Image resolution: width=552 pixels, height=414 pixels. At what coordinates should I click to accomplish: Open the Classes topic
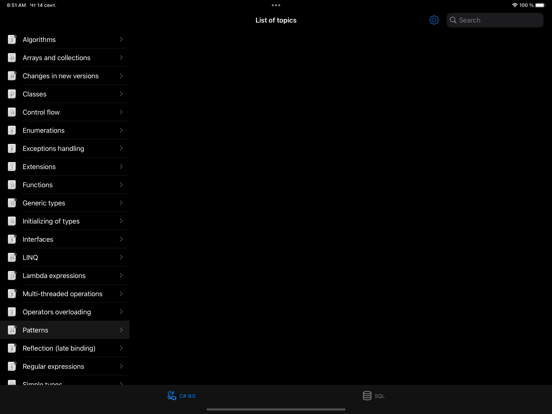[65, 94]
